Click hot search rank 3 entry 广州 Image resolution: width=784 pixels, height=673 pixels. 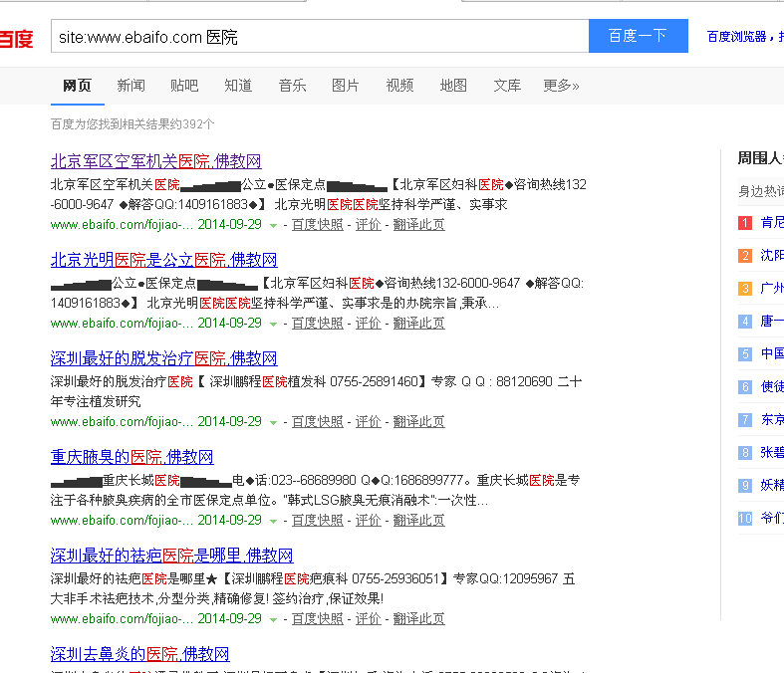click(x=772, y=289)
